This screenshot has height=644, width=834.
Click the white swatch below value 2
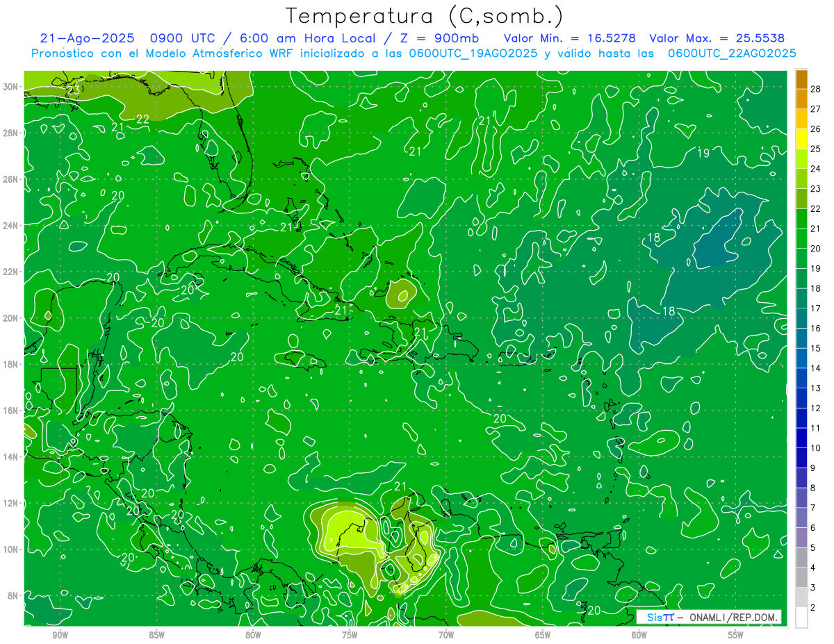801,618
